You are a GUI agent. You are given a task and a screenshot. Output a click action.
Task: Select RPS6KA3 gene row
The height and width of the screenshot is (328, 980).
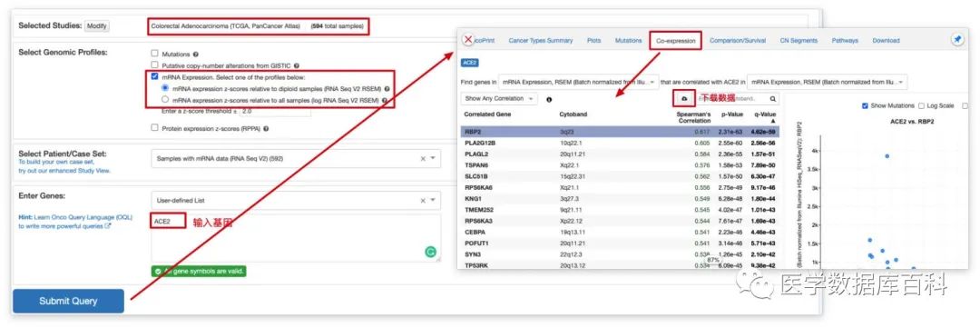[x=620, y=221]
